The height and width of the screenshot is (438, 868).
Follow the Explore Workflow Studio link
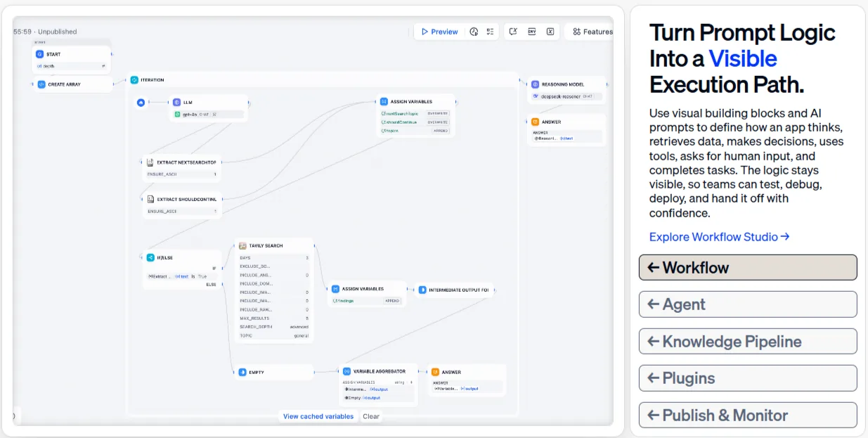(x=719, y=237)
